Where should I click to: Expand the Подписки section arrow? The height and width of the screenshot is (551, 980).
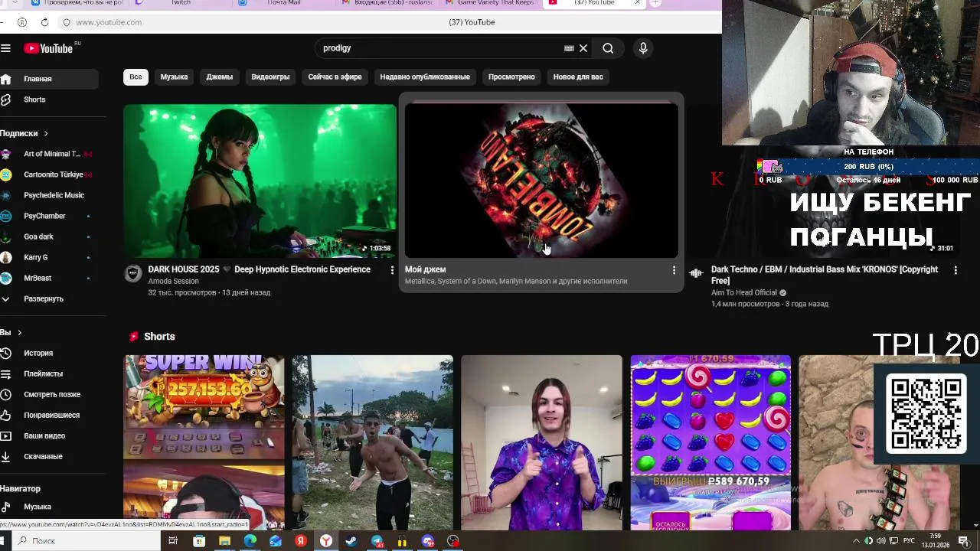click(x=45, y=133)
